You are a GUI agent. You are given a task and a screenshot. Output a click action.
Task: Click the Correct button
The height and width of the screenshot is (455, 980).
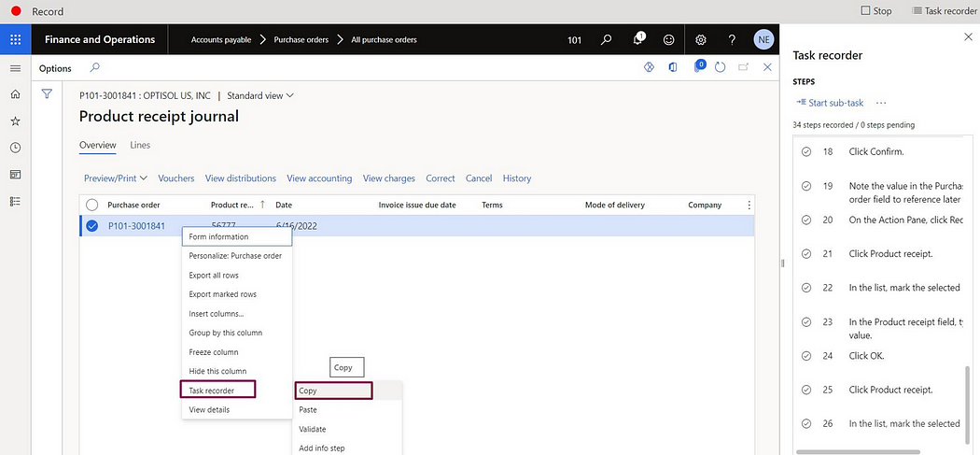tap(441, 178)
